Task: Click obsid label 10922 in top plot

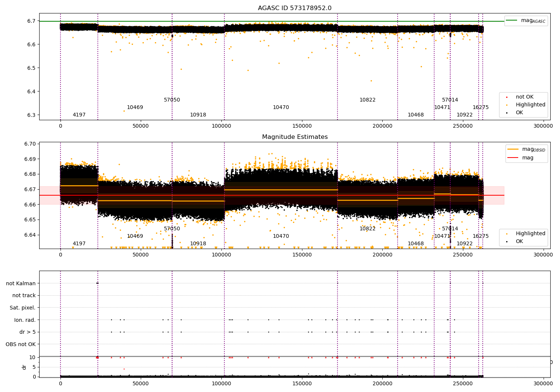Action: click(x=464, y=115)
